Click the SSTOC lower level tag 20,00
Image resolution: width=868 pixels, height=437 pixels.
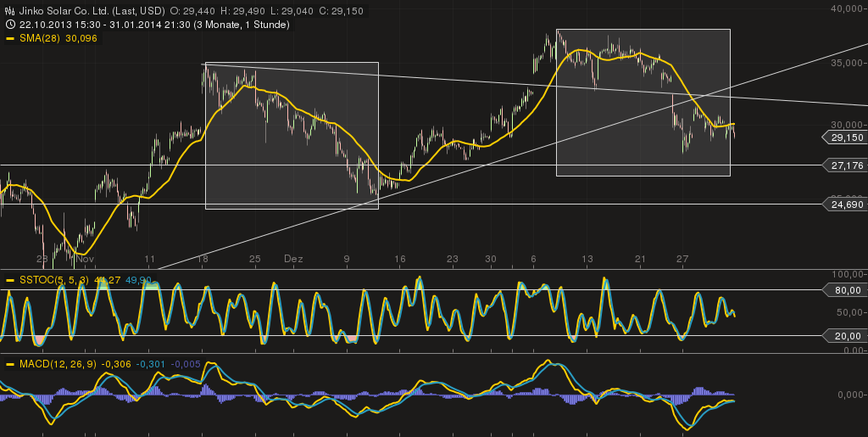coord(845,336)
